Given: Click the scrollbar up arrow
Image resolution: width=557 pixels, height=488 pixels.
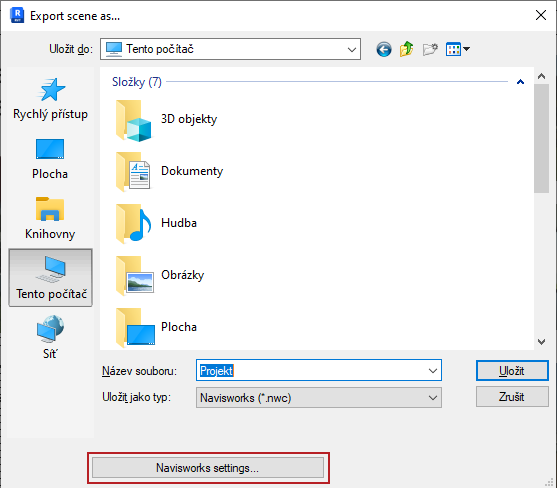Looking at the screenshot, I should click(x=541, y=76).
